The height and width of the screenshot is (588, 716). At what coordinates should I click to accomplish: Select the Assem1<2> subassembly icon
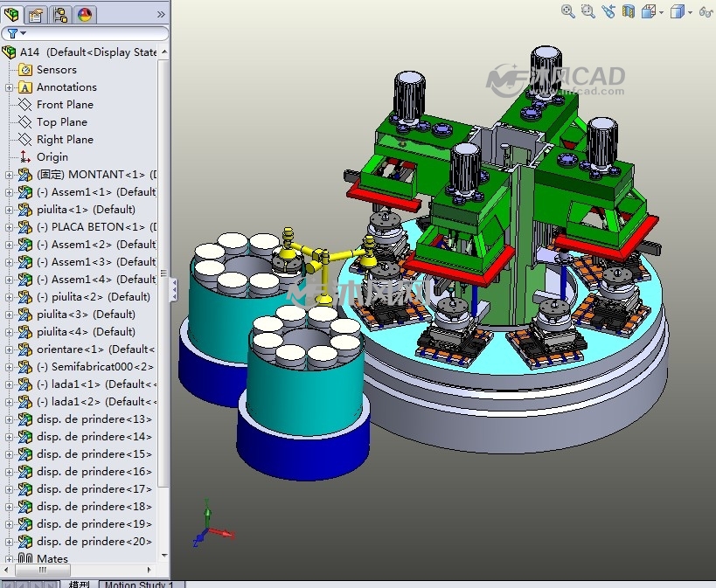tap(25, 245)
